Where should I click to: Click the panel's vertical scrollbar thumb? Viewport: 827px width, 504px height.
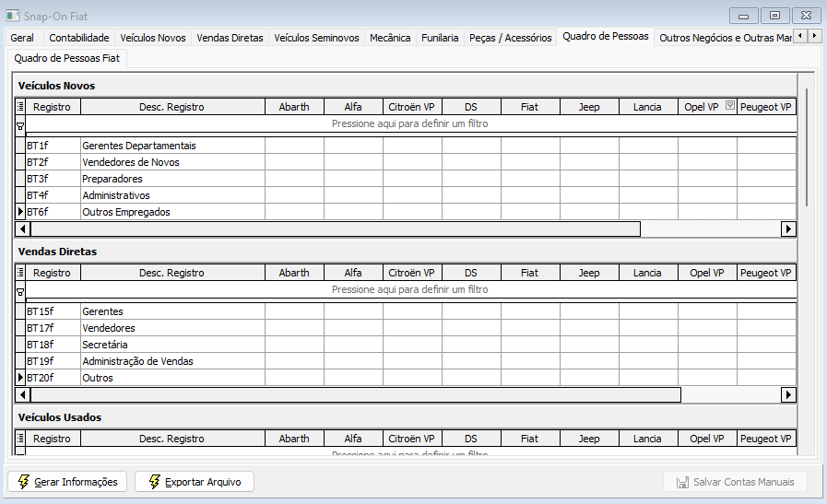pyautogui.click(x=807, y=147)
